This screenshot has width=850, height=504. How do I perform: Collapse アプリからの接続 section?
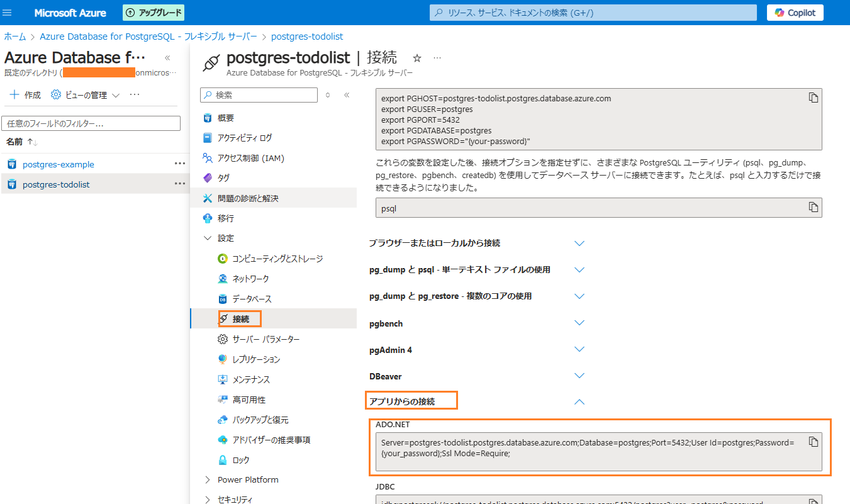579,401
